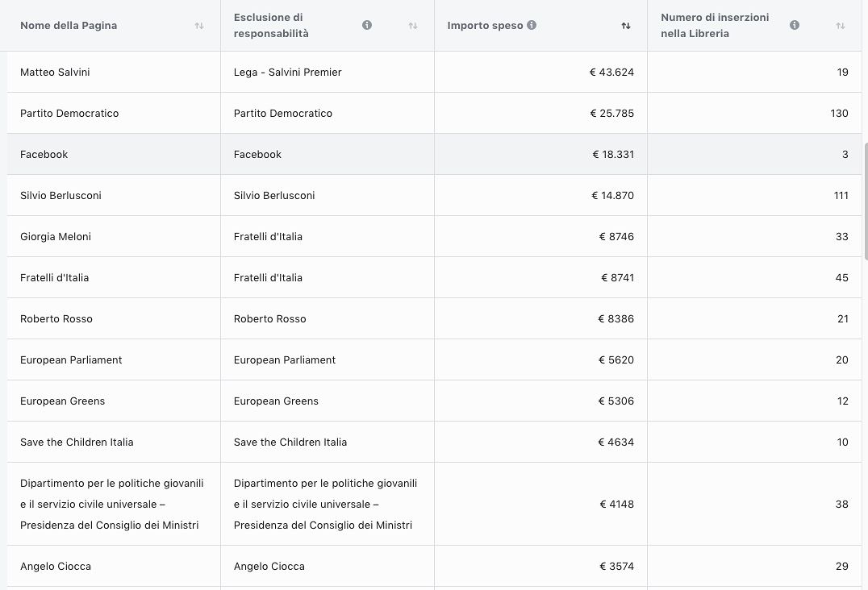Click the € 3574 amount
The height and width of the screenshot is (590, 868).
tap(616, 567)
